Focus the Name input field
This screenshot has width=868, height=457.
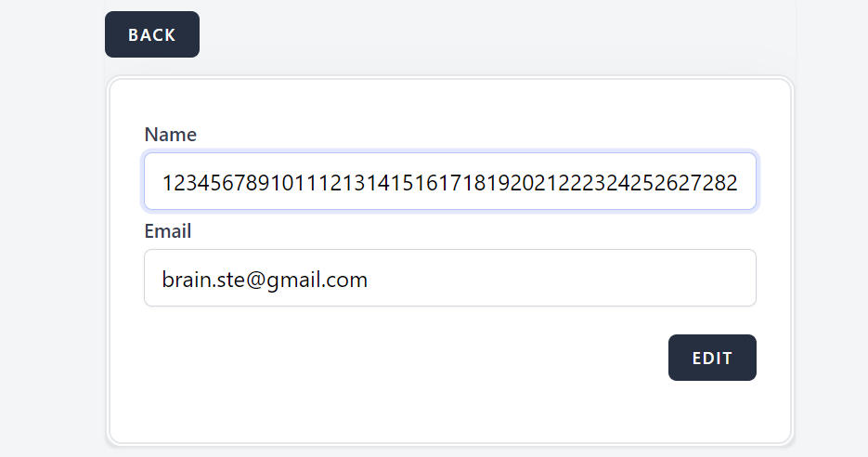(x=449, y=182)
